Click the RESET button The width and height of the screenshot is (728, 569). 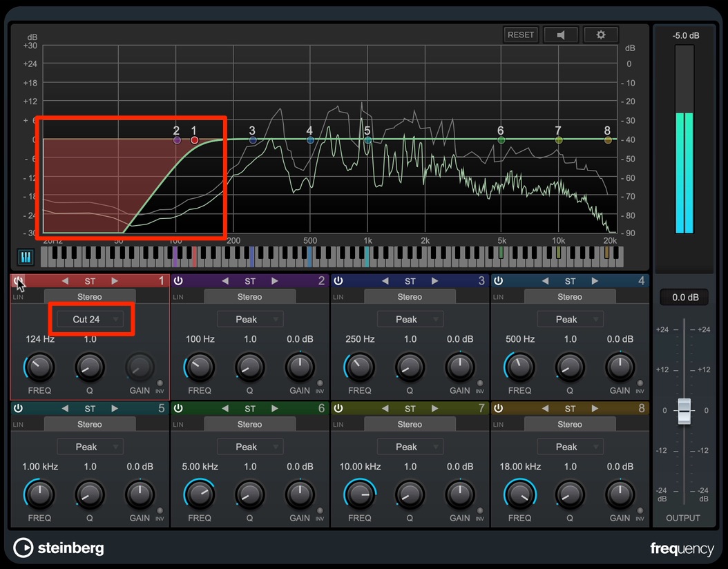point(521,35)
